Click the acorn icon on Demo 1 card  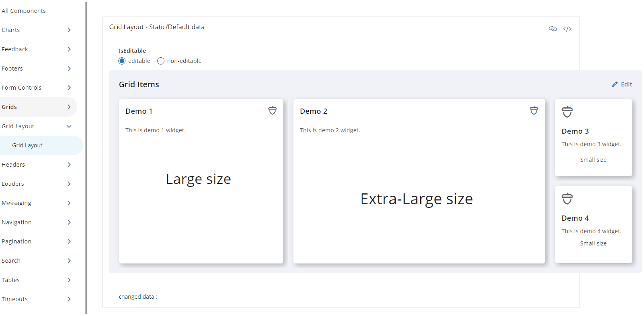click(x=272, y=110)
